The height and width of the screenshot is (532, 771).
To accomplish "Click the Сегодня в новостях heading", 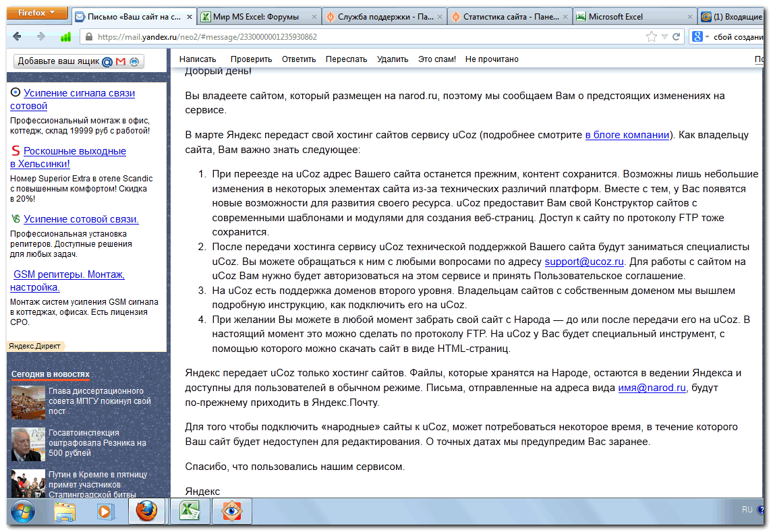I will point(50,374).
